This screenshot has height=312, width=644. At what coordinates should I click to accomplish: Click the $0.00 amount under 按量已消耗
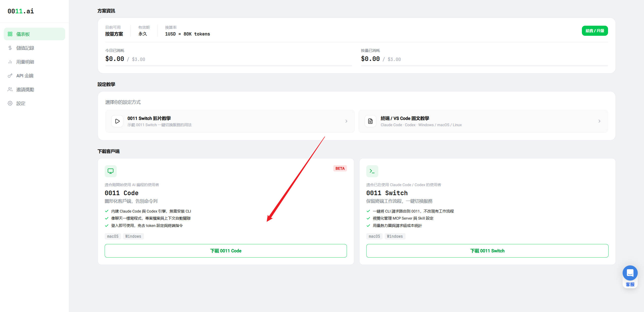[x=370, y=59]
